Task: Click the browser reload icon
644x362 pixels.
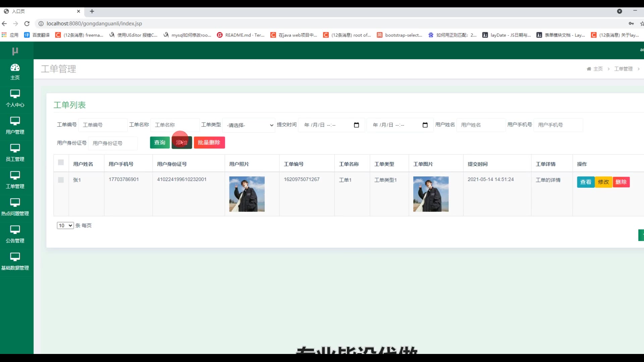Action: pos(27,23)
